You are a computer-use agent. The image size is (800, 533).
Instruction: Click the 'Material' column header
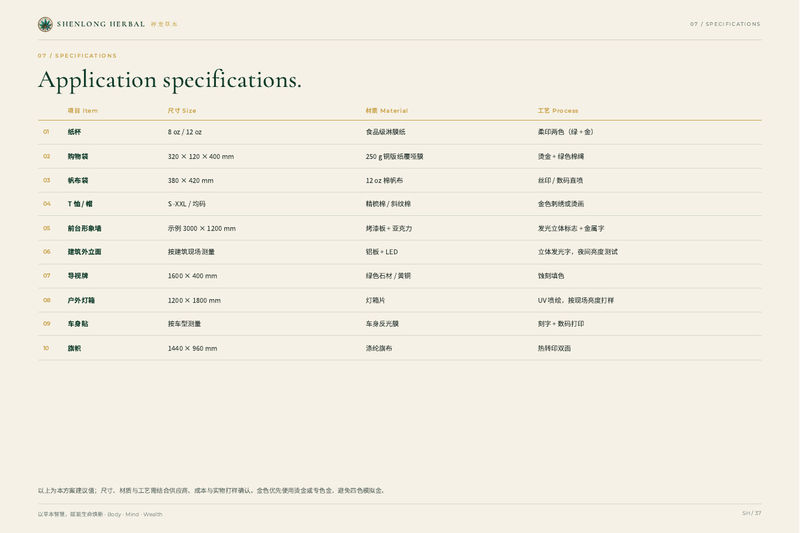coord(387,111)
